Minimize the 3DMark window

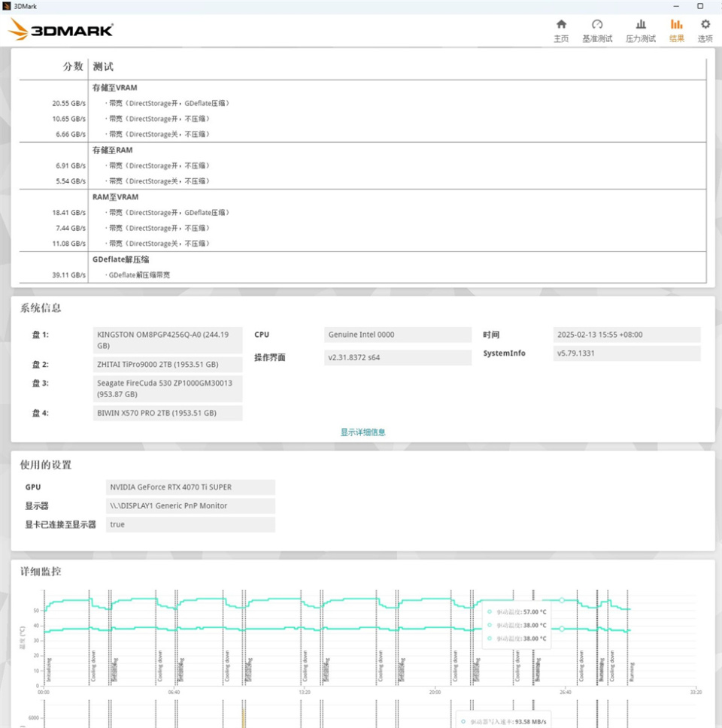coord(676,6)
